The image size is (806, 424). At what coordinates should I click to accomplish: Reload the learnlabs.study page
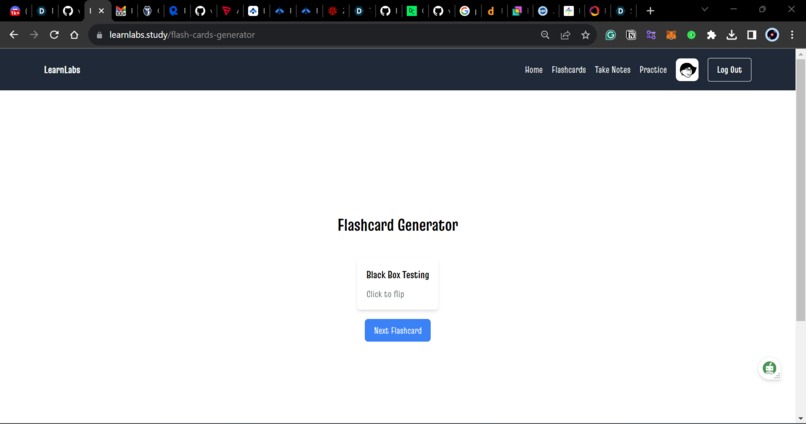coord(54,35)
